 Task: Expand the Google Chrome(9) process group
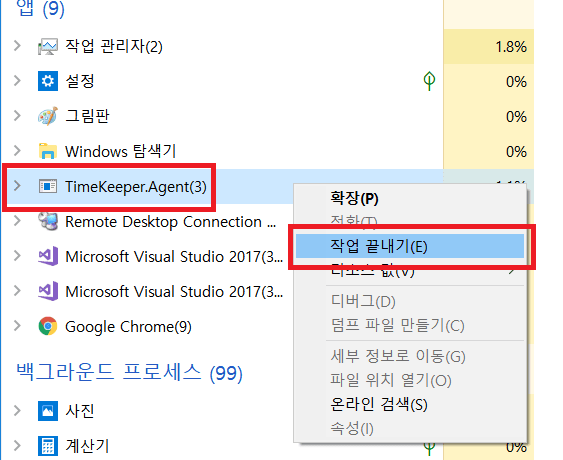(17, 326)
